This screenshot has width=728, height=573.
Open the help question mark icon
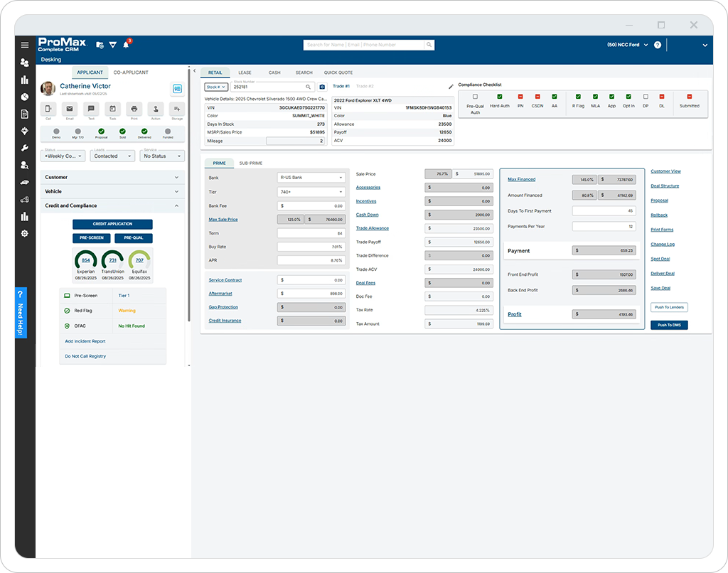(x=658, y=45)
